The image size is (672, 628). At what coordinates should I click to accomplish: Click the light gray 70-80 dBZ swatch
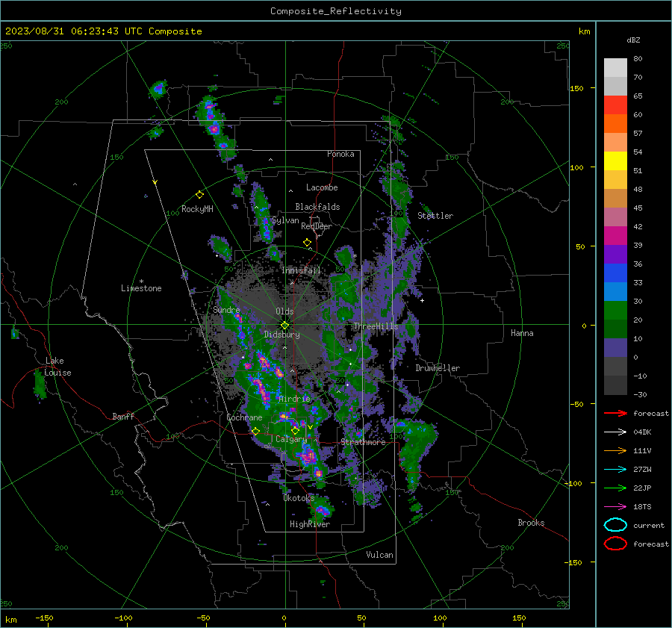coord(615,68)
